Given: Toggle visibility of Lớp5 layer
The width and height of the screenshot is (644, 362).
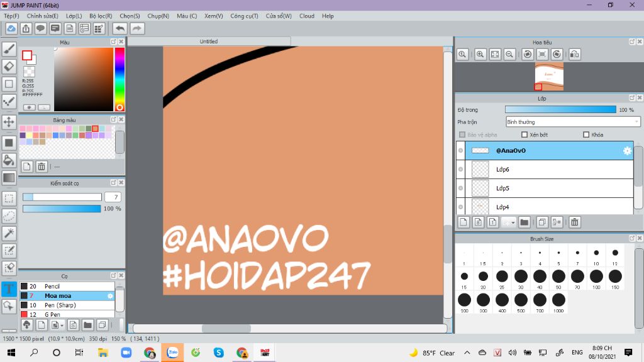Looking at the screenshot, I should pos(460,188).
